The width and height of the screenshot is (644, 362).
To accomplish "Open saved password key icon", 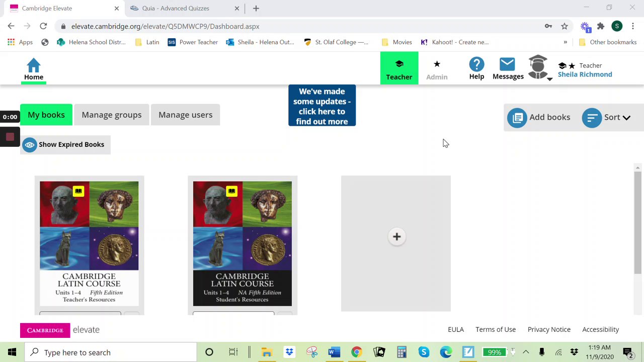I will coord(548,26).
